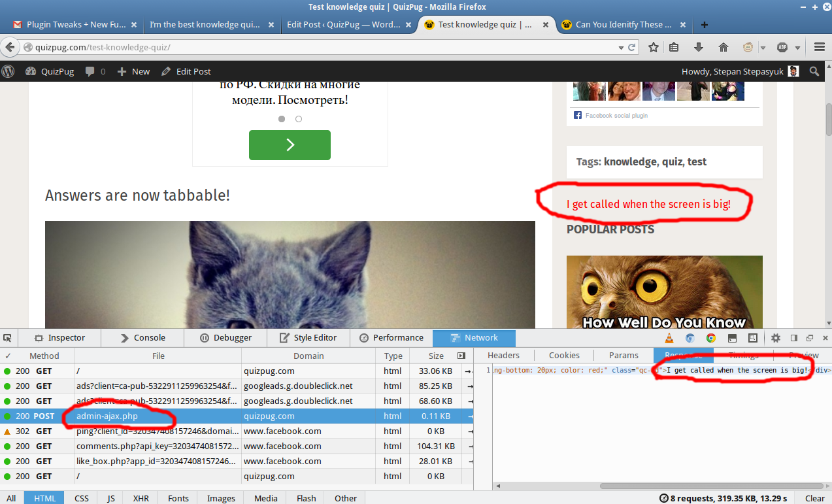Click the WordPress logo in admin bar
Screen dimensions: 832x504
point(8,71)
